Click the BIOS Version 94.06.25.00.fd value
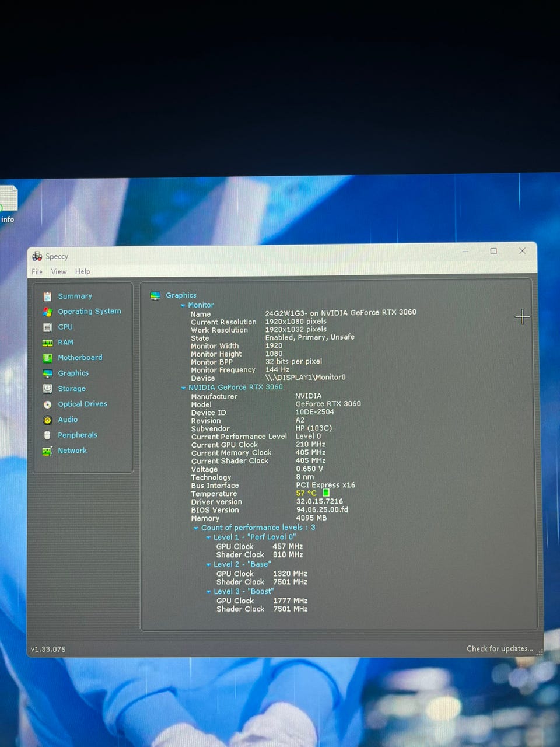560x747 pixels. coord(322,510)
